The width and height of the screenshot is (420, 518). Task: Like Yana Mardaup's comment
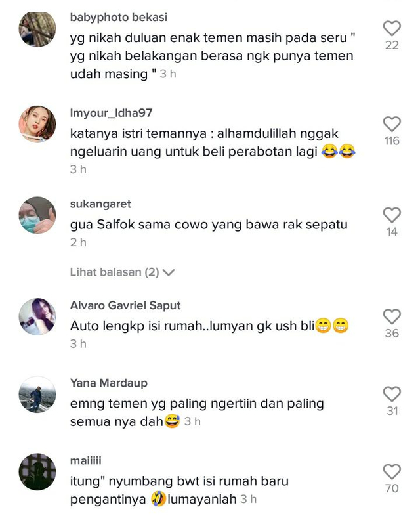[392, 394]
